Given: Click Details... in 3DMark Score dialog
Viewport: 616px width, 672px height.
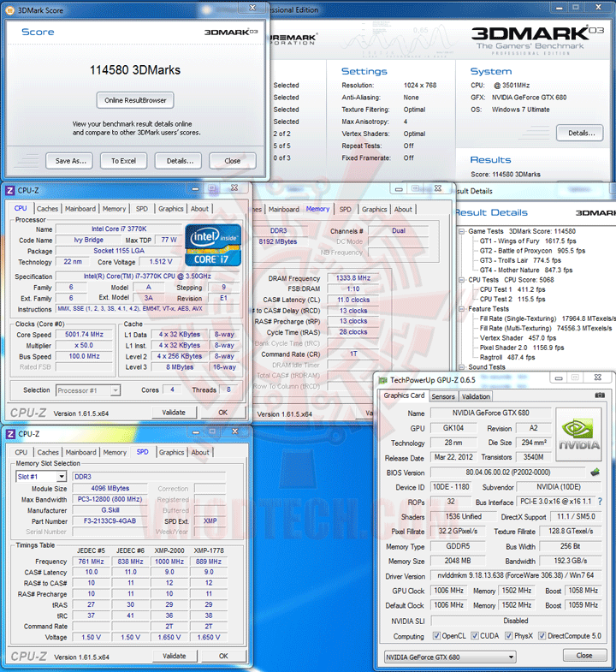Looking at the screenshot, I should click(x=180, y=161).
